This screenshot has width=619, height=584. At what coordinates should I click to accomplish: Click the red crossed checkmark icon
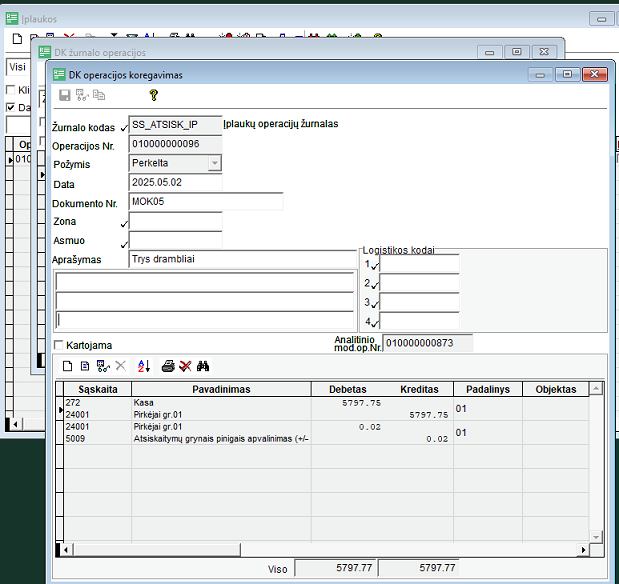click(x=185, y=366)
